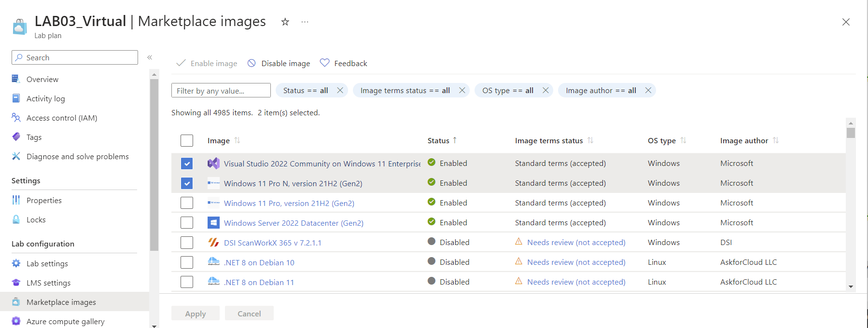This screenshot has width=868, height=328.
Task: Click the Activity log icon
Action: point(16,98)
